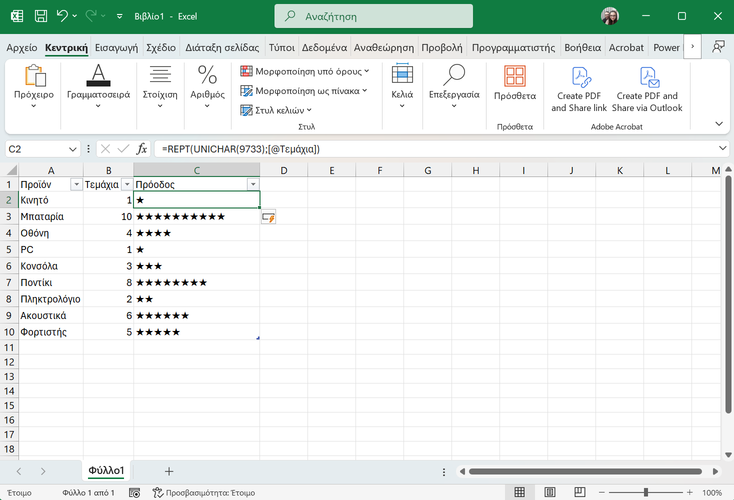Viewport: 734px width, 500px height.
Task: Click the Undo arrow icon
Action: 62,16
